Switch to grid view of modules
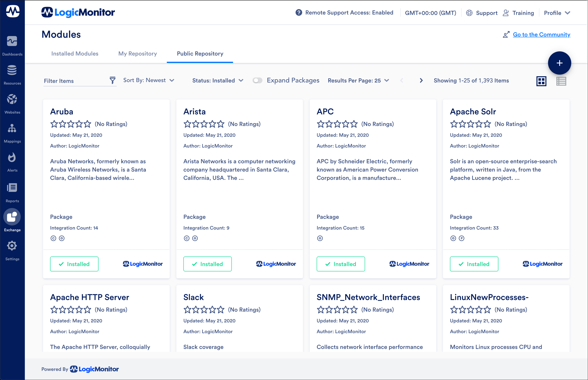Image resolution: width=588 pixels, height=380 pixels. pos(541,81)
